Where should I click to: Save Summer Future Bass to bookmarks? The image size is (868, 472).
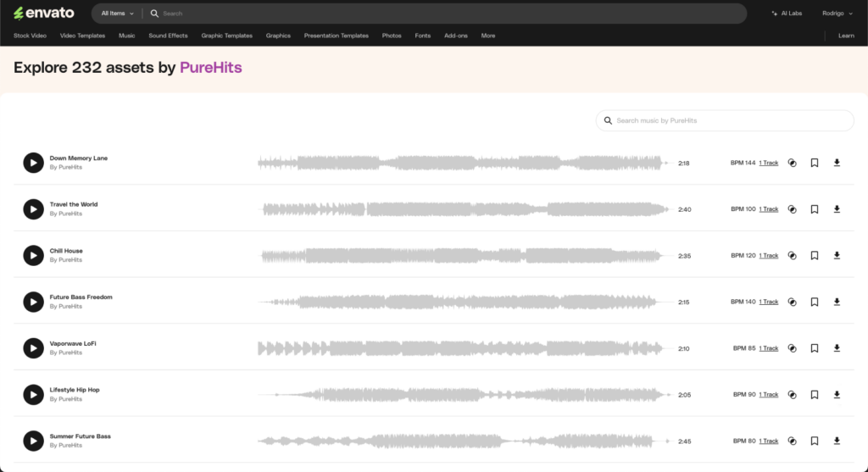coord(814,441)
